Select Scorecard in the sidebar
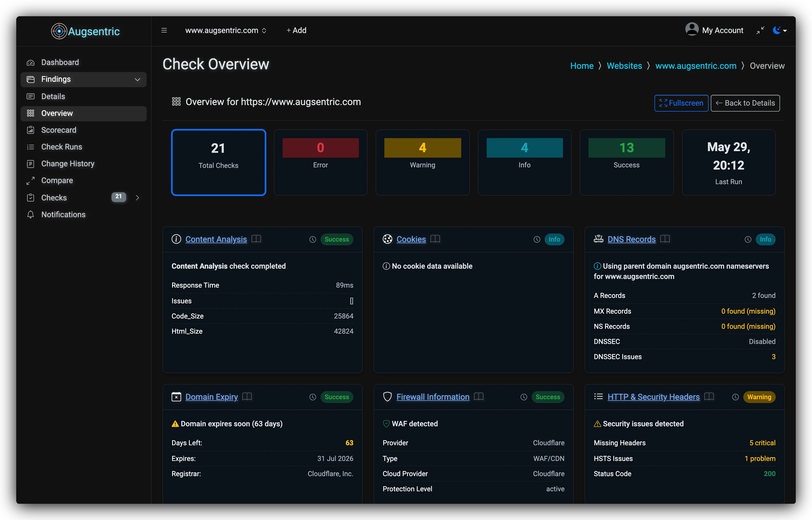Image resolution: width=812 pixels, height=520 pixels. [x=83, y=130]
